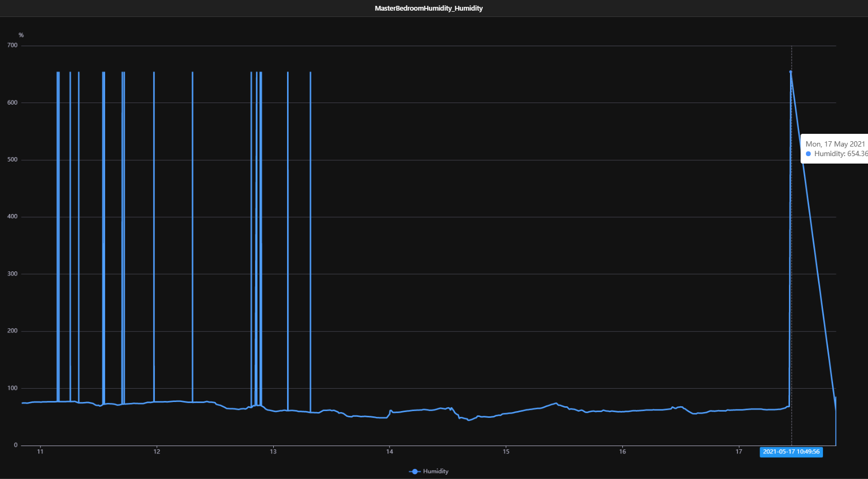Click the blue 2021-05-17 10:49:56 axis label
The image size is (868, 479).
(x=791, y=452)
